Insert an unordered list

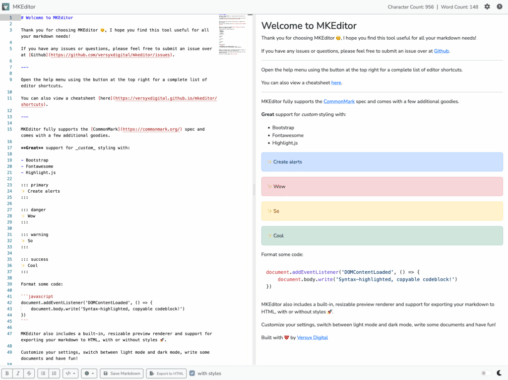pyautogui.click(x=43, y=373)
